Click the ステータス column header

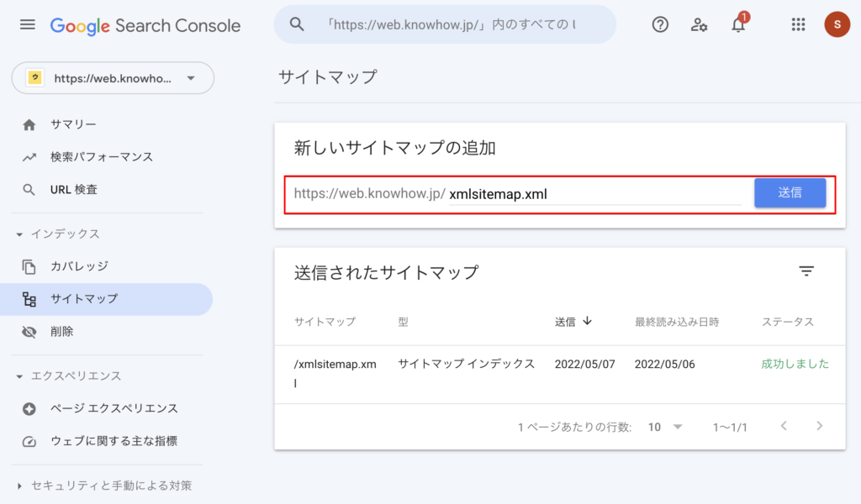coord(787,322)
